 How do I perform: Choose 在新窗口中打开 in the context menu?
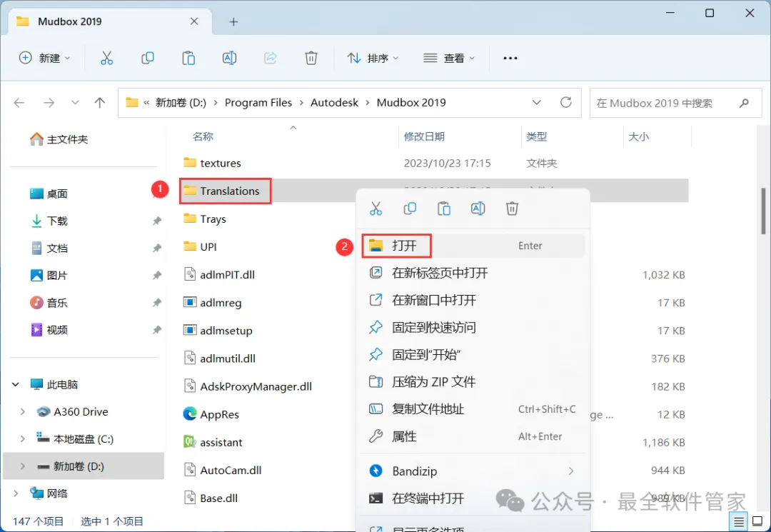473,300
